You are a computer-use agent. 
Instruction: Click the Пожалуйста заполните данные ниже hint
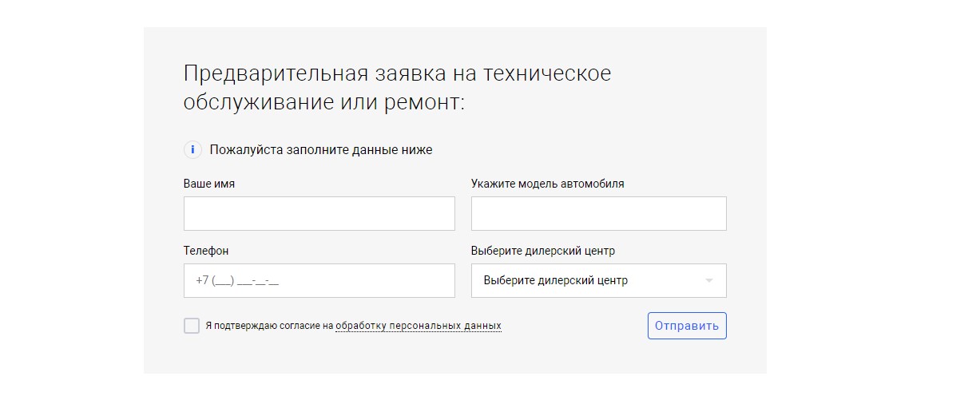pyautogui.click(x=321, y=149)
